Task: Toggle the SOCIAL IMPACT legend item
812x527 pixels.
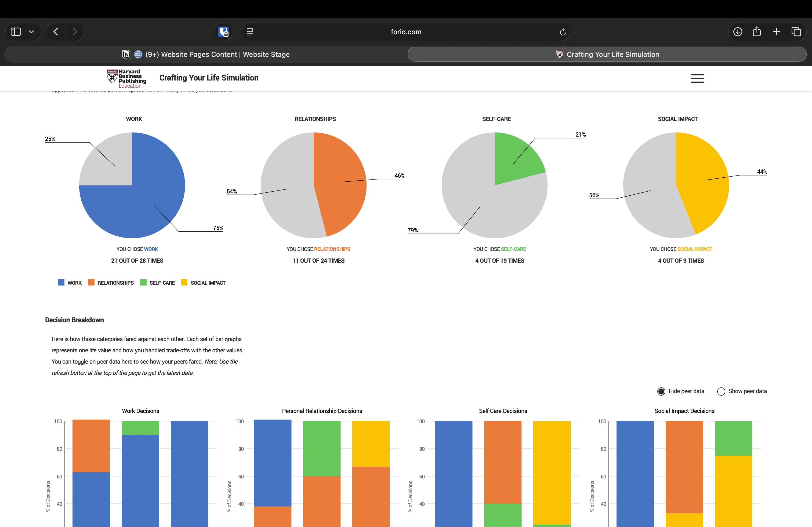Action: click(203, 283)
